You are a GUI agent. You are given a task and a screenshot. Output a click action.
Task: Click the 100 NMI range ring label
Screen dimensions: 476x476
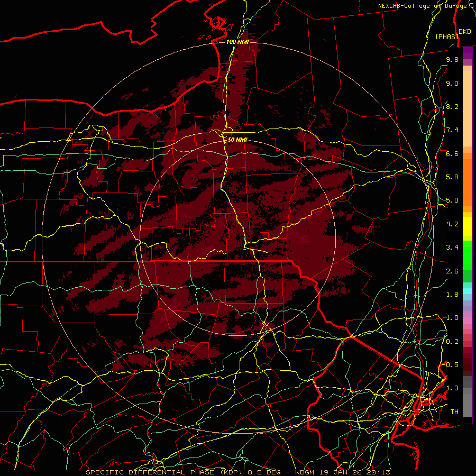coord(237,42)
